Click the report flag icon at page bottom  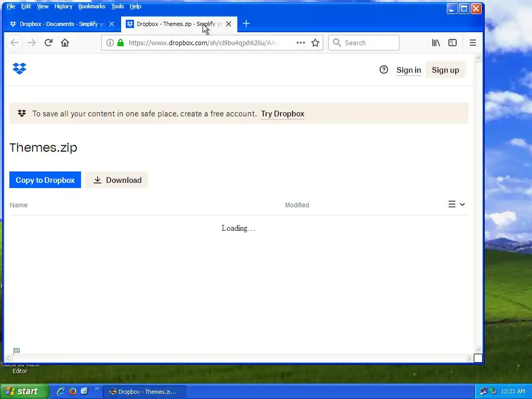16,351
